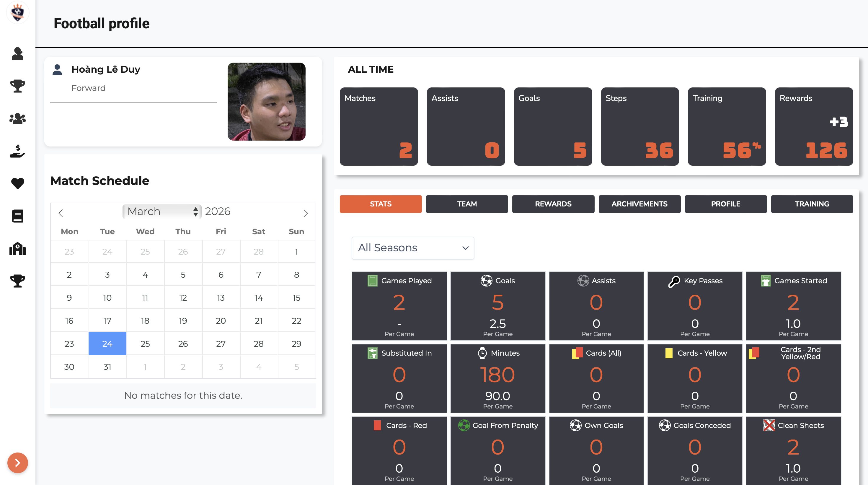
Task: Click the player profile photo
Action: 266,101
